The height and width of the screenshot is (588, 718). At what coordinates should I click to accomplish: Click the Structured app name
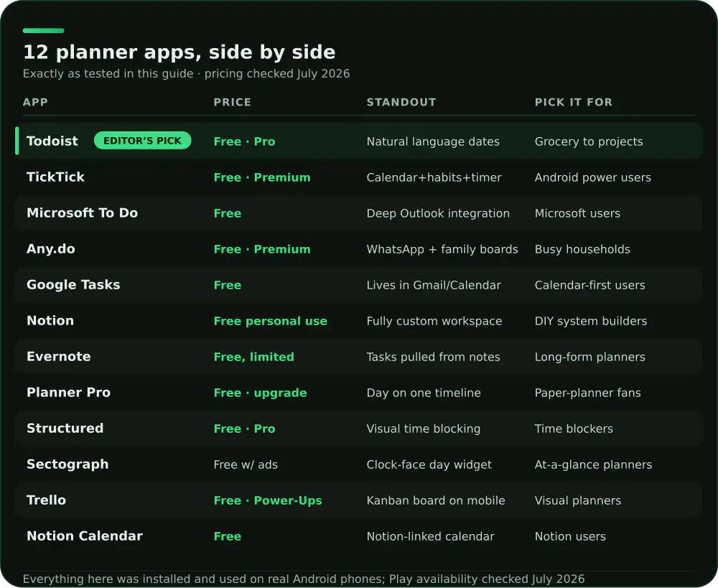click(65, 428)
